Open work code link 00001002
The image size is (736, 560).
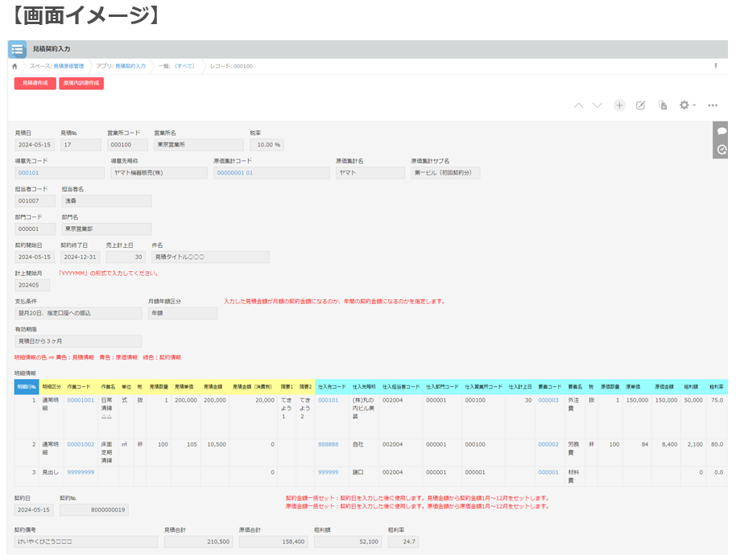[81, 445]
